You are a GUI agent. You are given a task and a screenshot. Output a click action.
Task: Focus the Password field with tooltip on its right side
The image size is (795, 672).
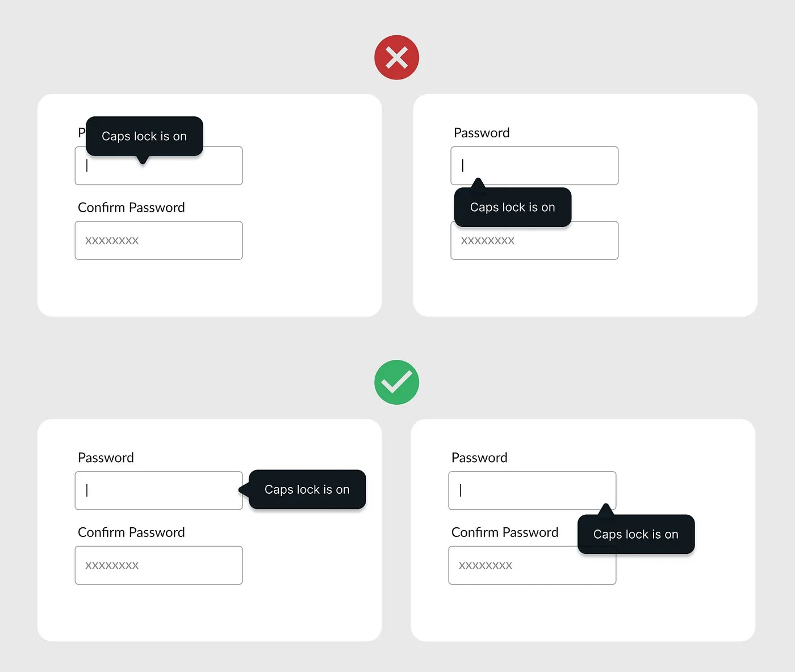(x=158, y=490)
